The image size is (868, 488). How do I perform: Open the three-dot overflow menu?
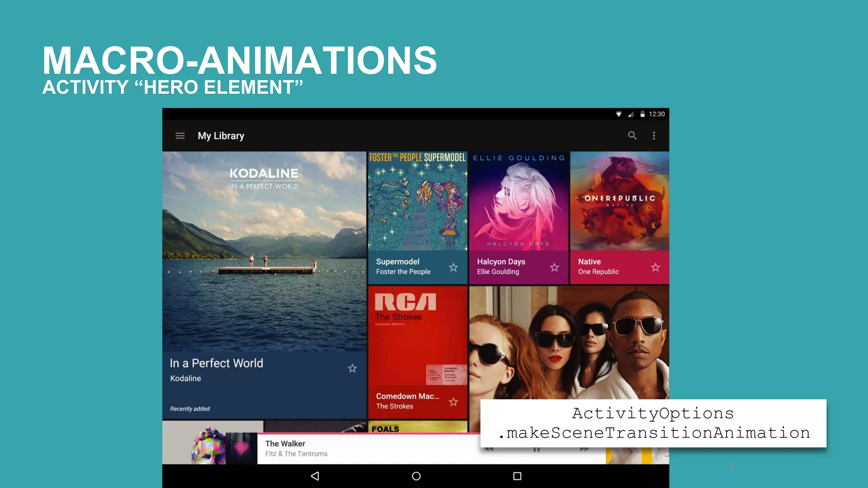point(654,136)
